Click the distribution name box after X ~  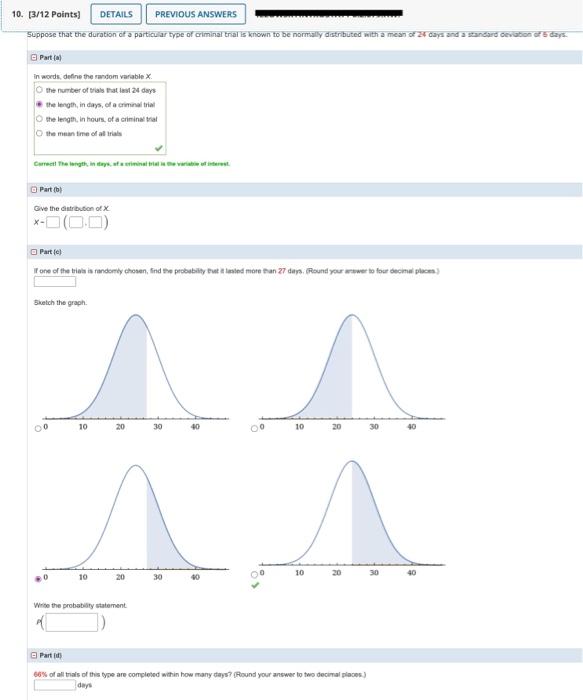click(x=53, y=222)
